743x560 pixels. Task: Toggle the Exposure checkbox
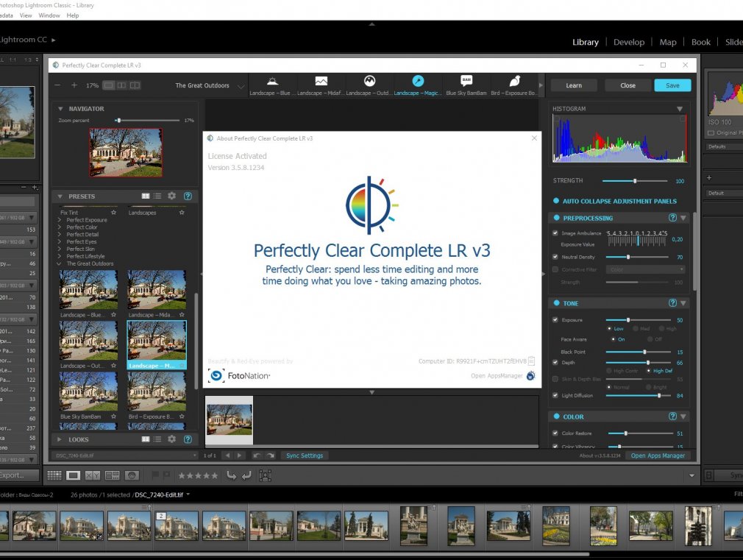click(555, 319)
